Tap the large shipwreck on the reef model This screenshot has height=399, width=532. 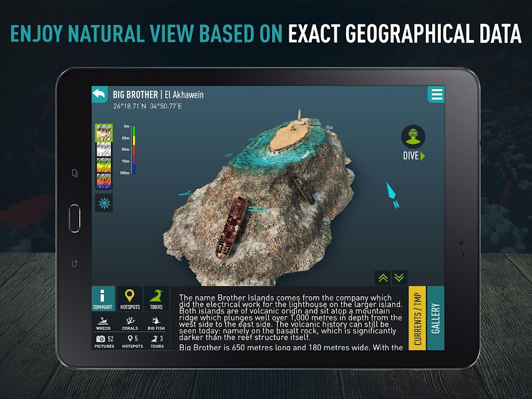[232, 228]
